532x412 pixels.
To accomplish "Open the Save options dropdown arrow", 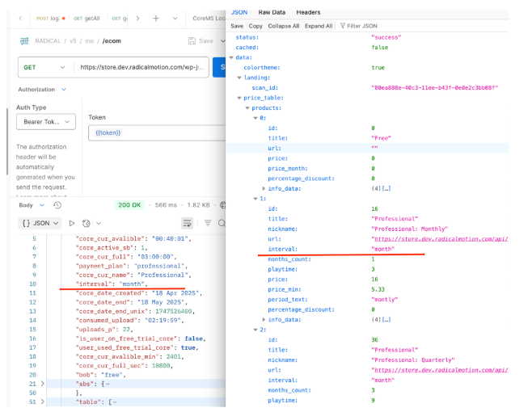I will 222,41.
